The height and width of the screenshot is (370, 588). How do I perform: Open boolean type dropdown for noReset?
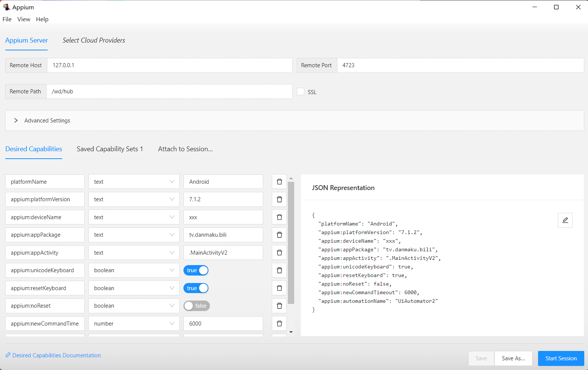coord(134,306)
